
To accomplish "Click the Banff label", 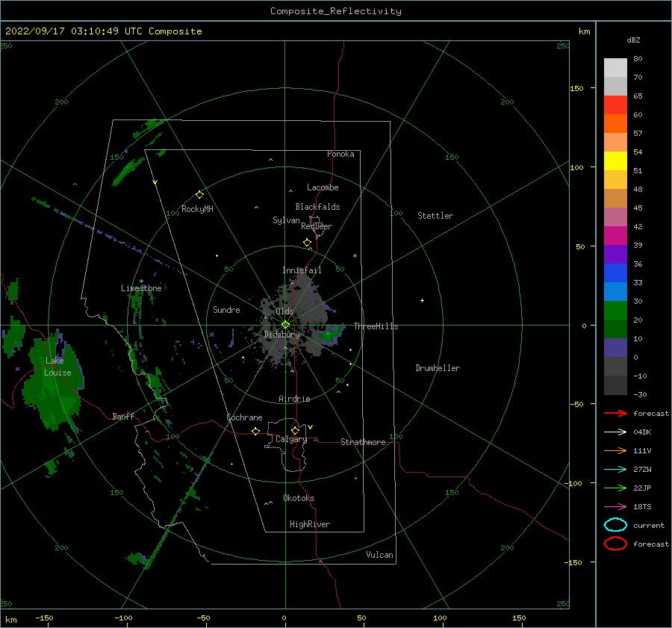I will [x=123, y=416].
